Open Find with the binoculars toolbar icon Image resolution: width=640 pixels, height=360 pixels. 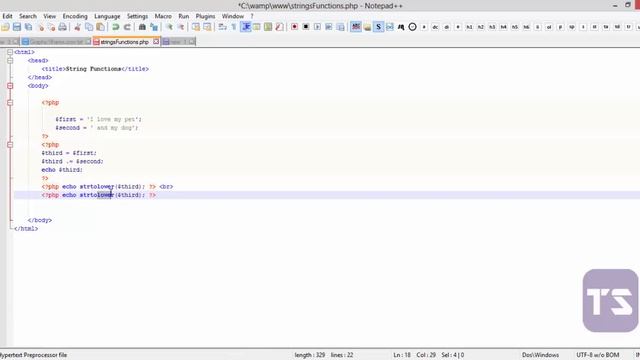click(x=142, y=27)
